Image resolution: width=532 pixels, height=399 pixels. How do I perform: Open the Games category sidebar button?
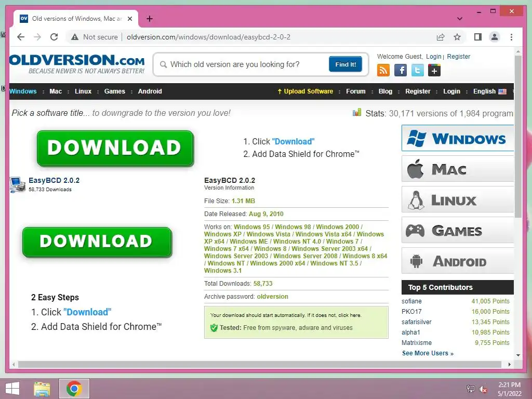[x=458, y=230]
